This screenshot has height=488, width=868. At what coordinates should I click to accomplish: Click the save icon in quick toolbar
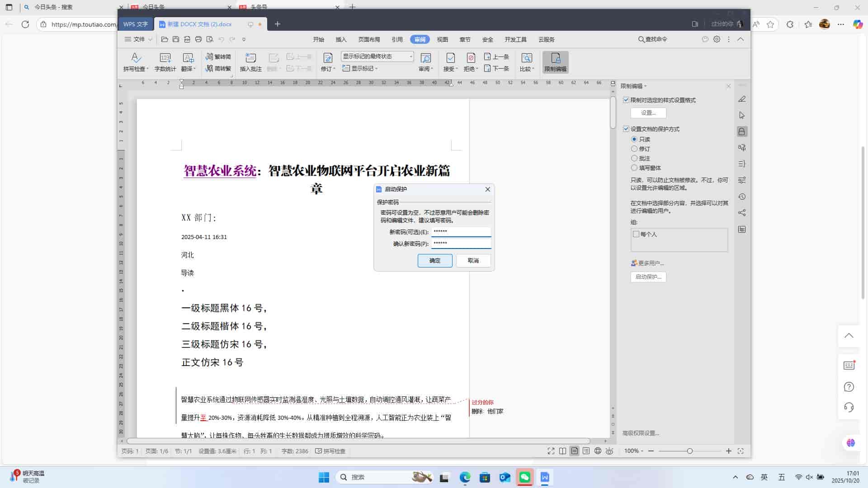click(x=176, y=39)
